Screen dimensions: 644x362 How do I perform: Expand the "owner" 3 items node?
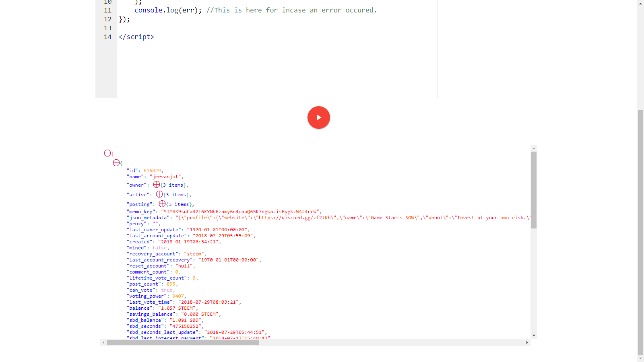pyautogui.click(x=157, y=185)
